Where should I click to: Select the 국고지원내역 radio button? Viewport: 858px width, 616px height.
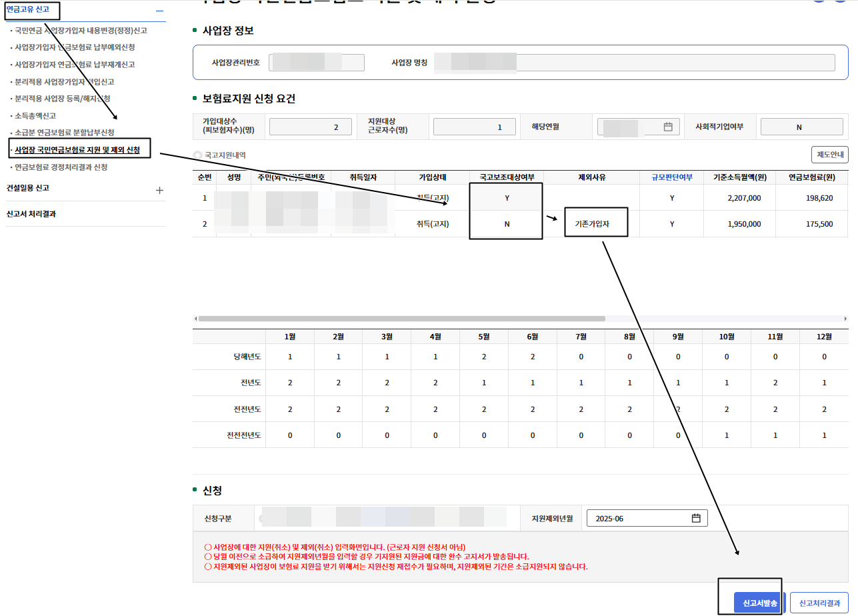197,155
